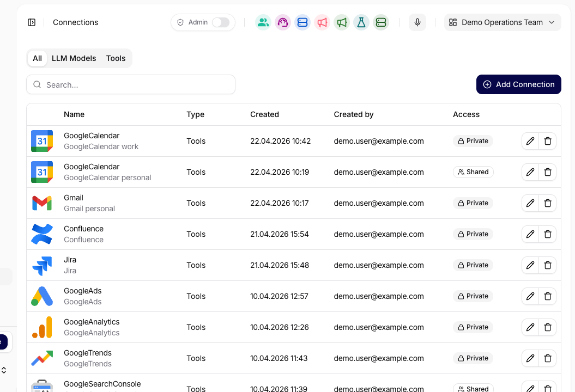Click the GoogleAds logo
The image size is (575, 392).
coord(42,296)
